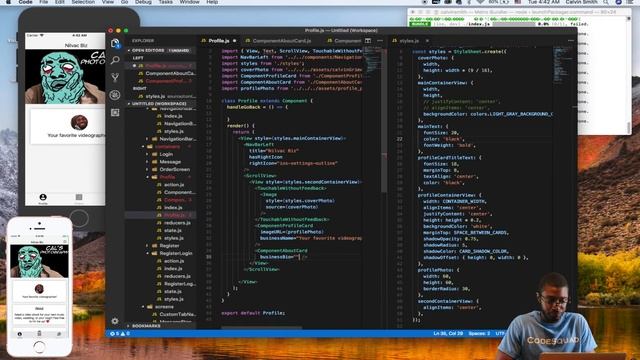Click Profile tab icon in simulator tab bar
The image size is (640, 360).
[43, 198]
